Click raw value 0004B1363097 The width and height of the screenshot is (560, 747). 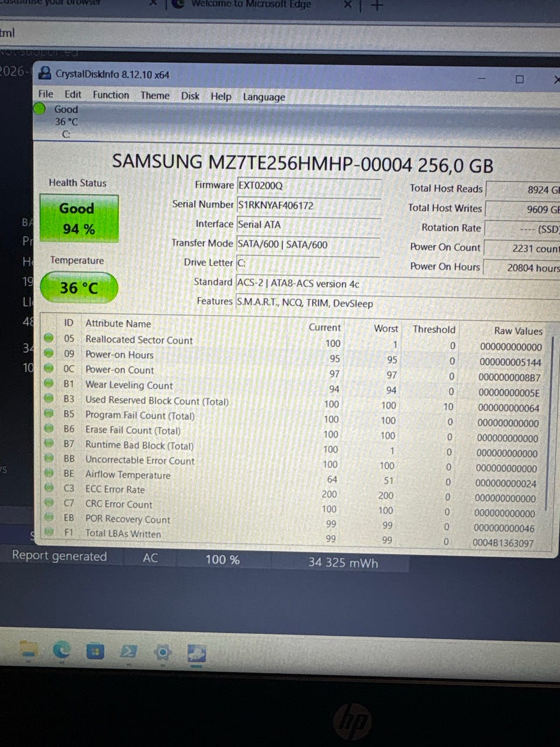[503, 543]
